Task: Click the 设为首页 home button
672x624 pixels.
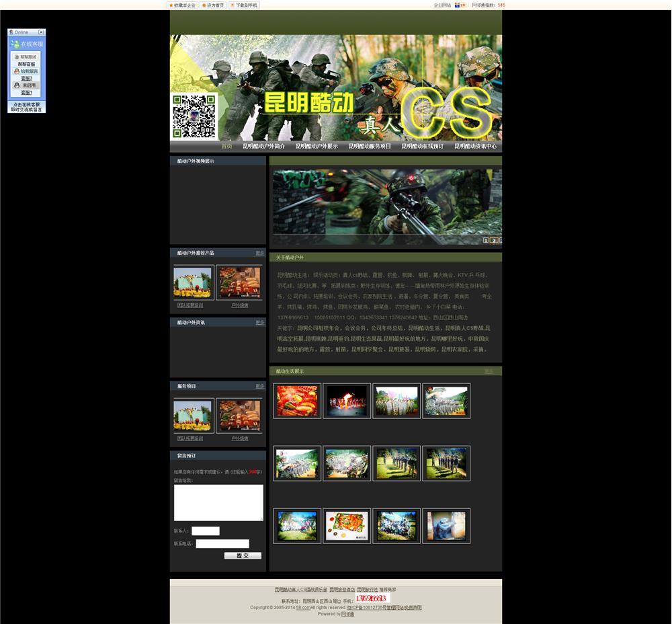Action: (213, 5)
